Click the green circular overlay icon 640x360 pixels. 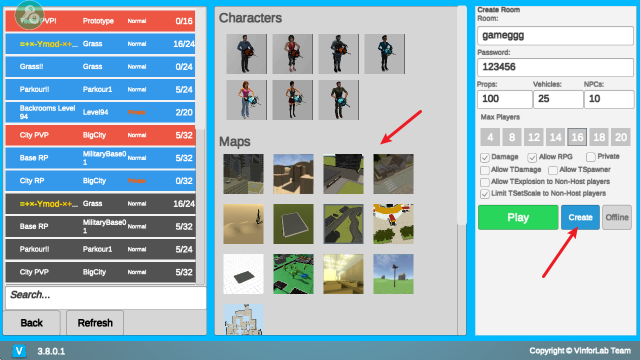coord(29,15)
